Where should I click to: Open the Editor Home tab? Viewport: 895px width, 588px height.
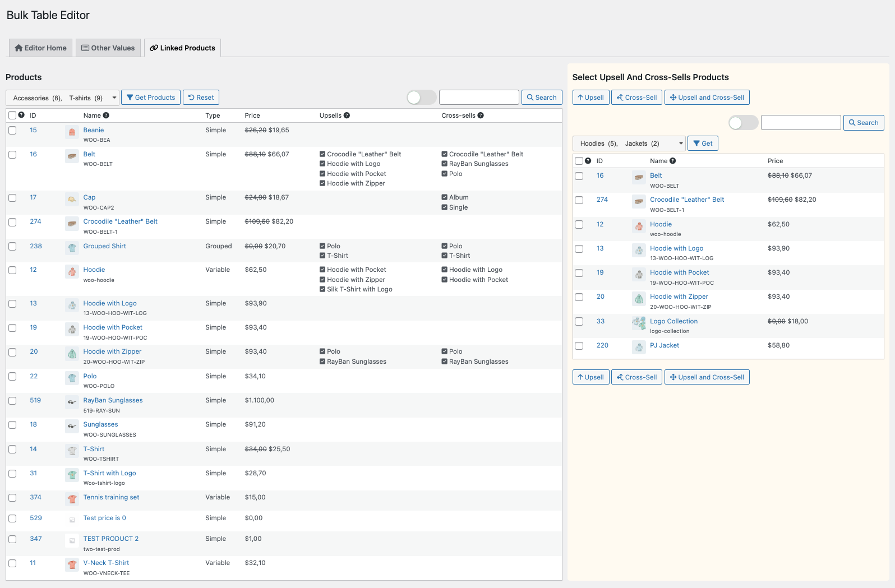(40, 48)
